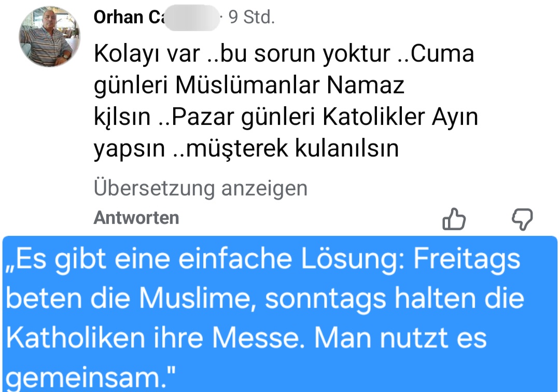The image size is (560, 392).
Task: Show translation via Übersetzung anzeigen
Action: coord(200,188)
